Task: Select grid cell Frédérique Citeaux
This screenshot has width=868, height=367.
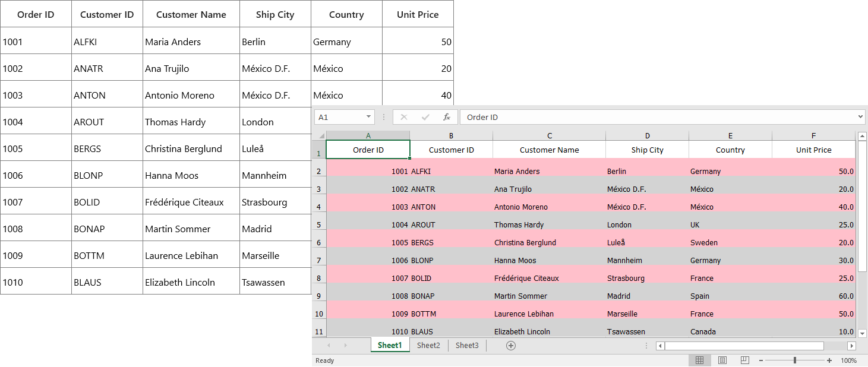Action: (191, 202)
